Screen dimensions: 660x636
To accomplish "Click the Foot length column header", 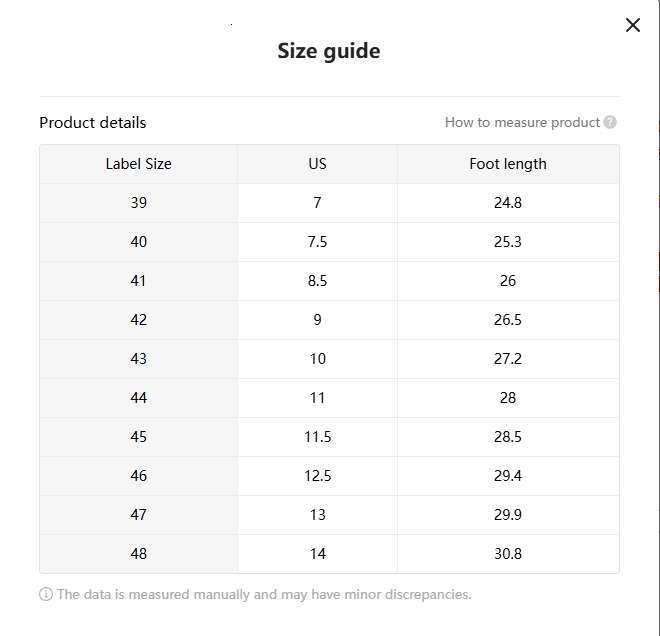I will coord(508,164).
